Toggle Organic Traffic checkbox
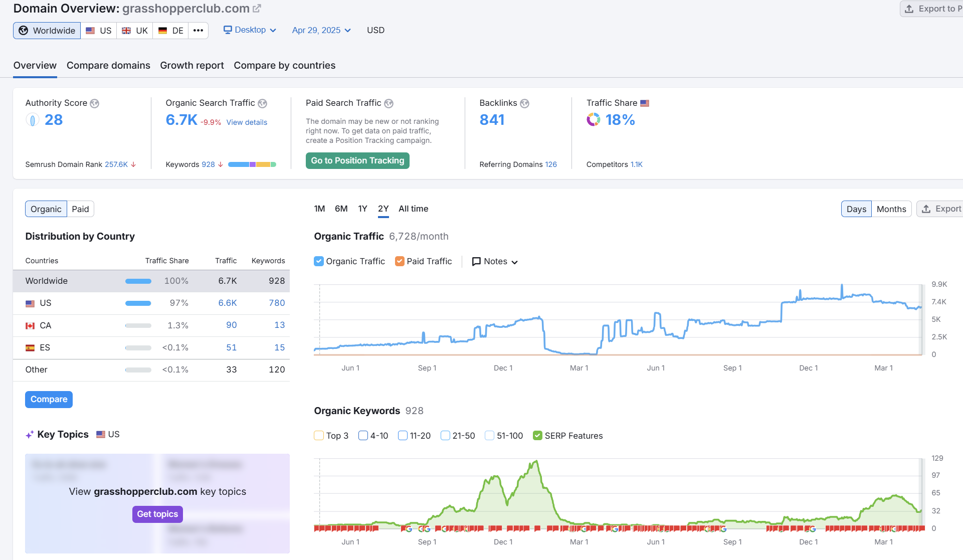The height and width of the screenshot is (560, 963). (318, 261)
